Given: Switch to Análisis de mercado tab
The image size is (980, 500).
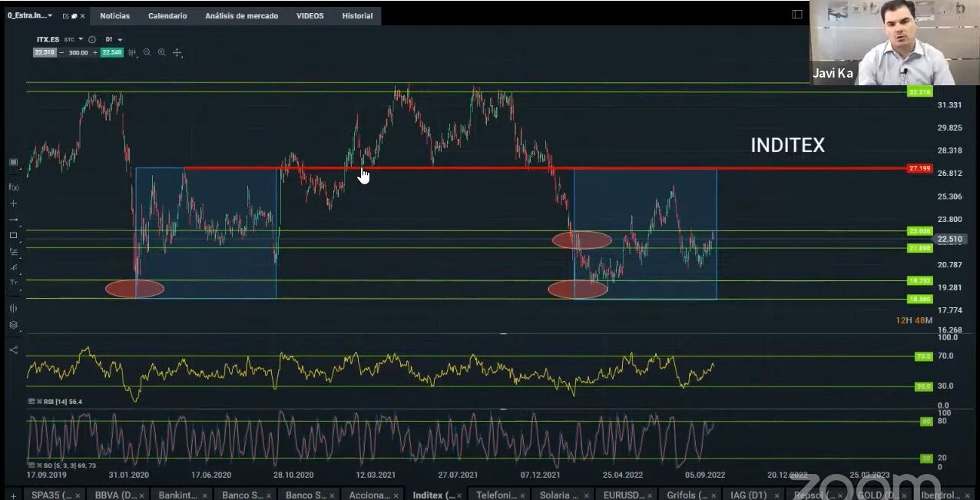Looking at the screenshot, I should pyautogui.click(x=242, y=15).
